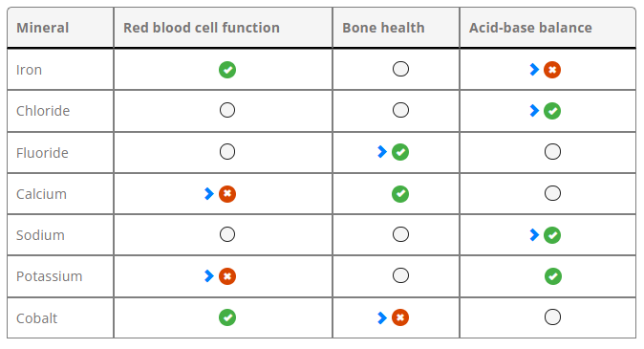This screenshot has width=644, height=349.
Task: Select Cobalt acid-base balance radio button
Action: coord(552,316)
